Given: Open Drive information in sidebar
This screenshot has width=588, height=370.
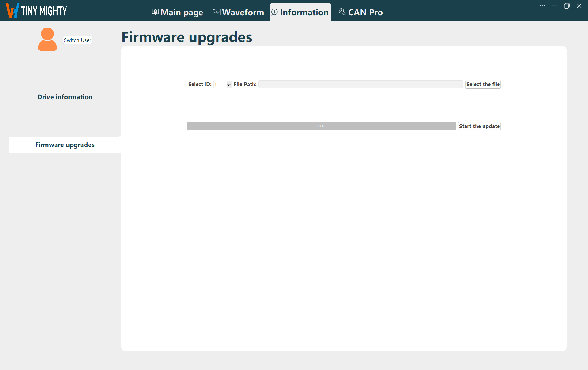Looking at the screenshot, I should (65, 97).
